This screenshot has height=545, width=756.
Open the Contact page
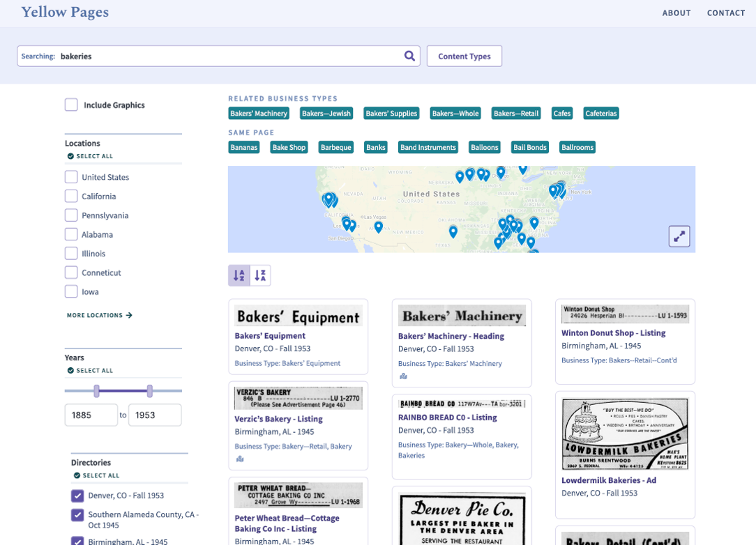point(726,13)
